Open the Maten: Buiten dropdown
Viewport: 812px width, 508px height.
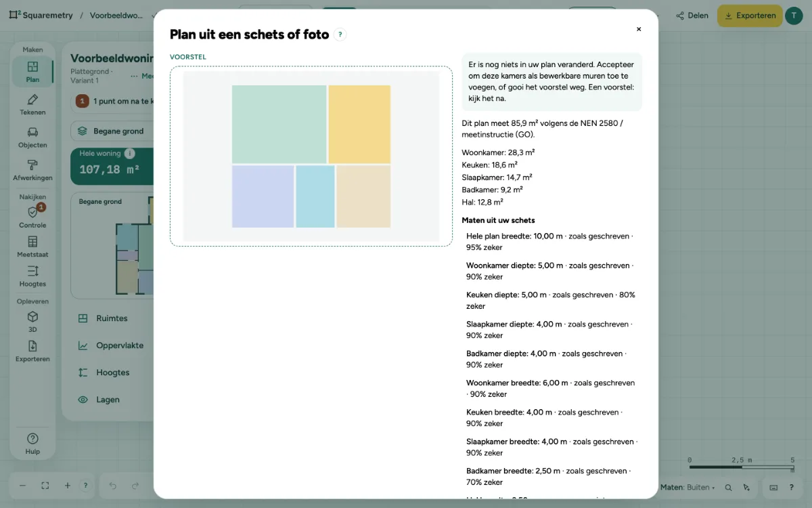click(687, 487)
